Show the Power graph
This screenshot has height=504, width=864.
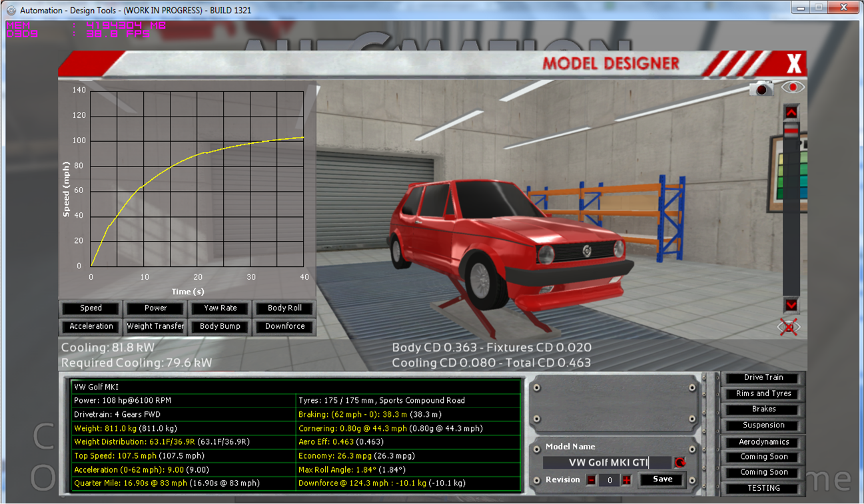156,308
